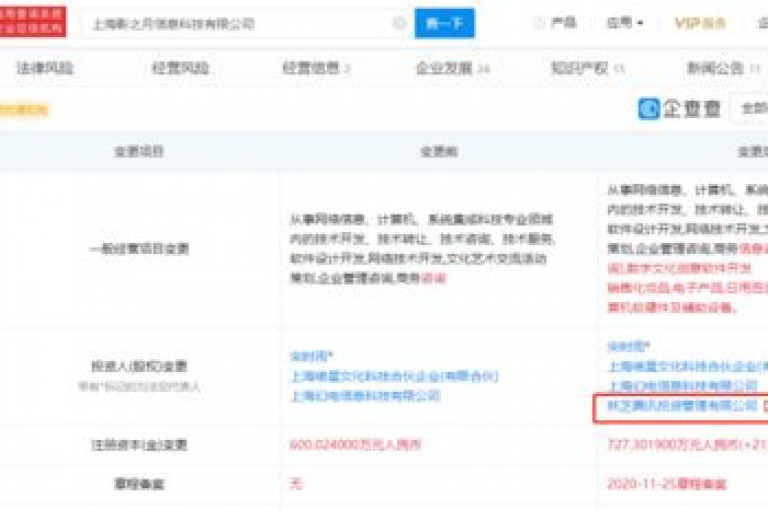768x510 pixels.
Task: Select the 章程备案 row label
Action: pyautogui.click(x=139, y=484)
